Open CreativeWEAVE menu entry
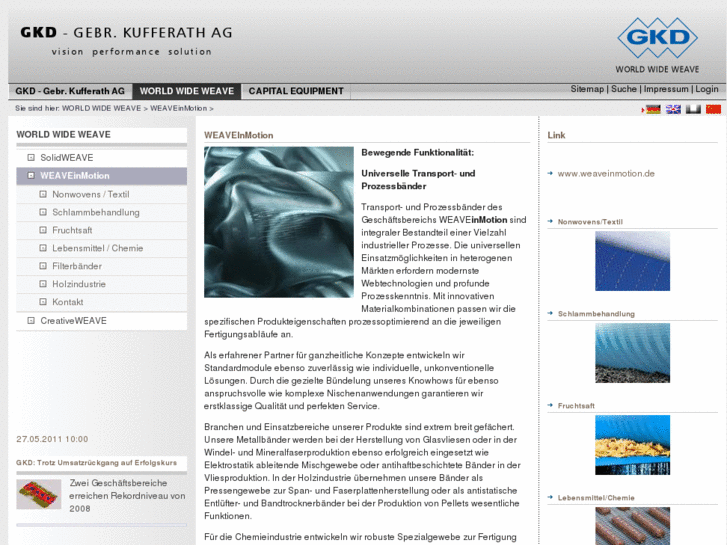Screen dimensions: 727x545 click(102, 321)
